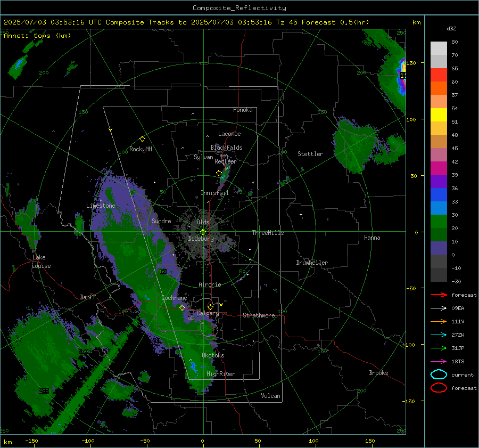This screenshot has height=448, width=479.
Task: Click the Olds town label
Action: click(x=203, y=222)
